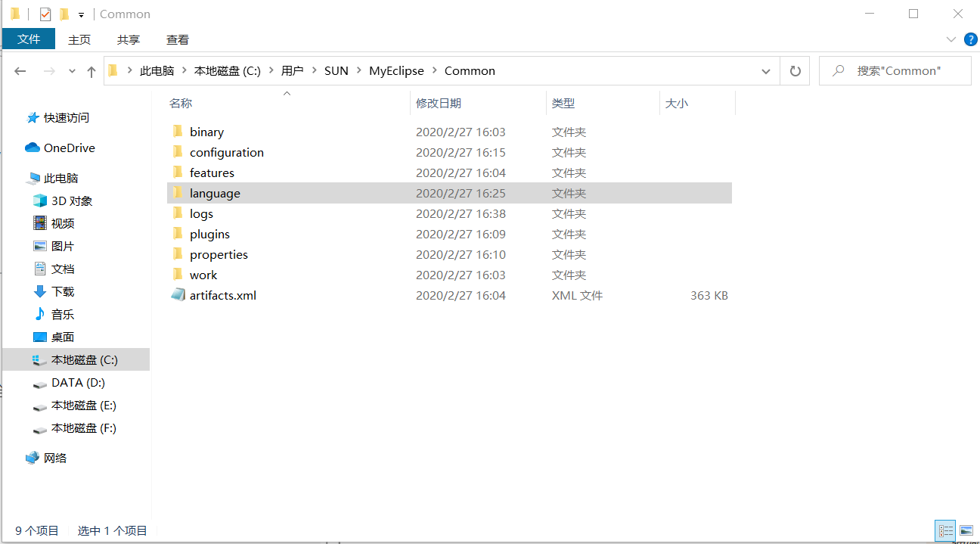
Task: Click the 此电脑 computer icon
Action: pos(33,179)
